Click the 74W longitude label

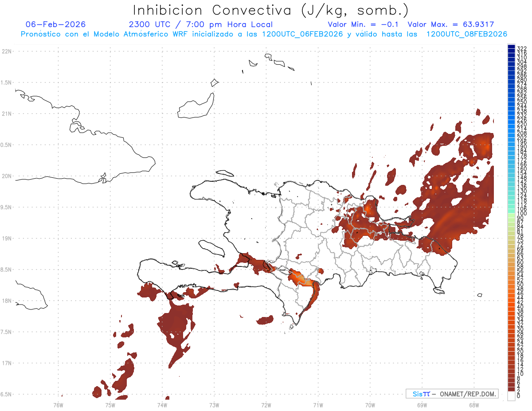(x=162, y=404)
